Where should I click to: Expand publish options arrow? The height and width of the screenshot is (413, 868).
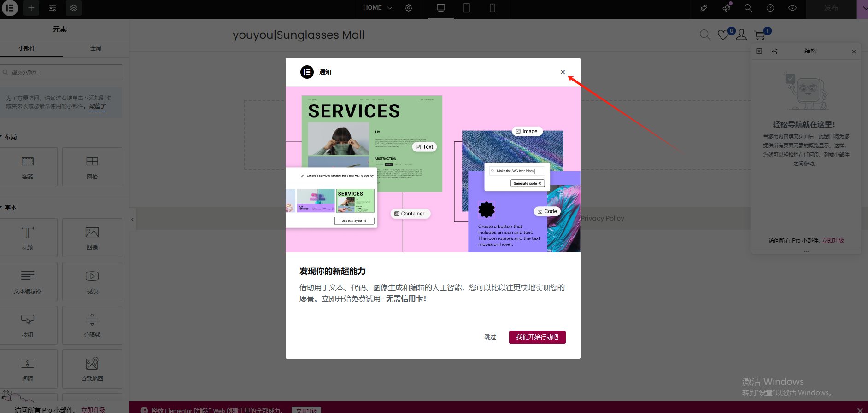(x=862, y=8)
